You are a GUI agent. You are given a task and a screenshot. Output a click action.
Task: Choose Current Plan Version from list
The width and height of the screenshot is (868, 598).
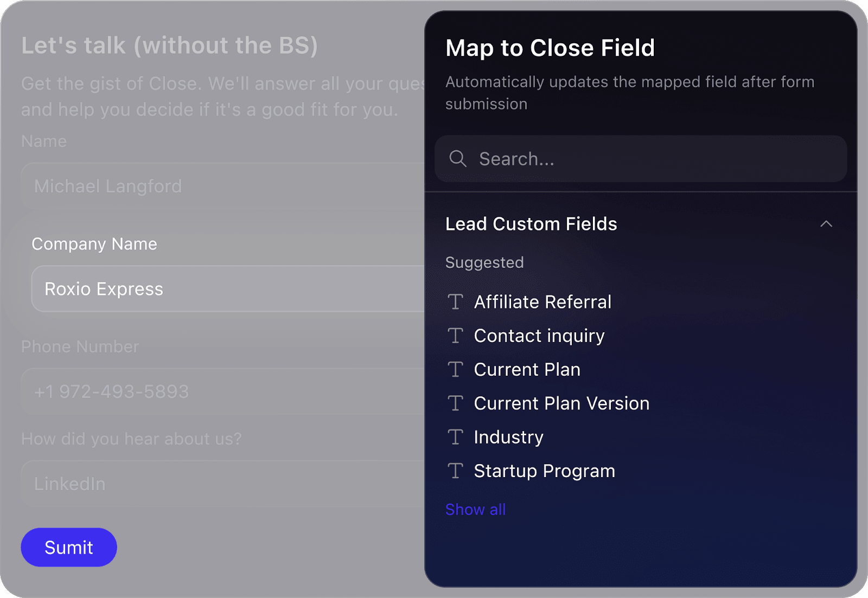point(561,403)
